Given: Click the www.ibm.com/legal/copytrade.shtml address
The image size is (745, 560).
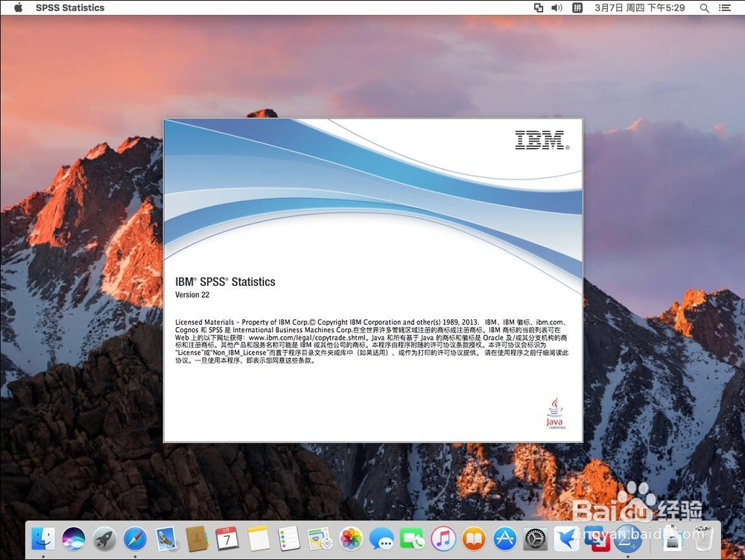Looking at the screenshot, I should pos(308,337).
